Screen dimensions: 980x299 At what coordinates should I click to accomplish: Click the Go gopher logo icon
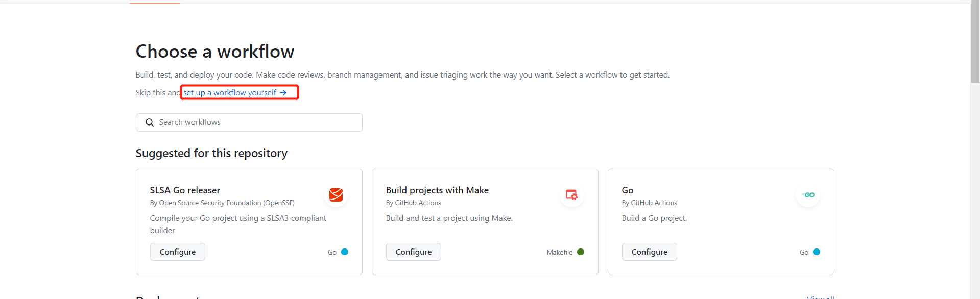pos(808,195)
